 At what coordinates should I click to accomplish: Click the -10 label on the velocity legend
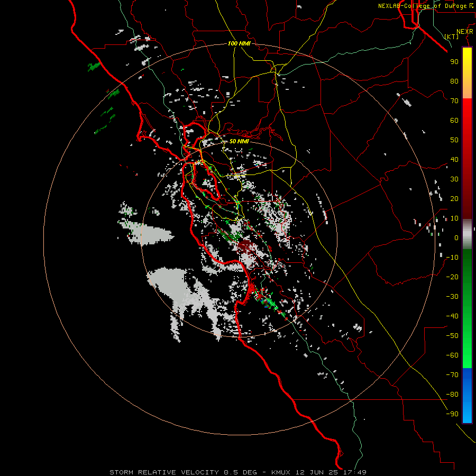(x=452, y=258)
